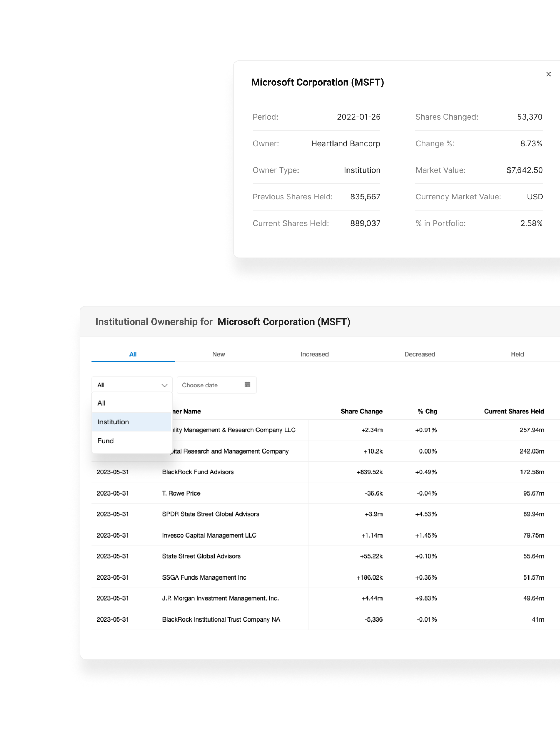
Task: Collapse the owner type dropdown chevron
Action: pos(164,385)
